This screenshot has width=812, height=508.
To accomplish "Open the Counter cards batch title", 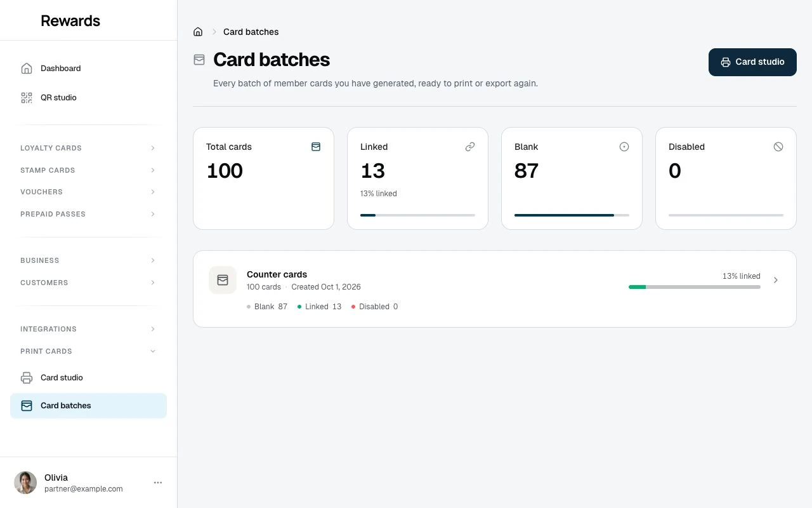I will coord(277,274).
